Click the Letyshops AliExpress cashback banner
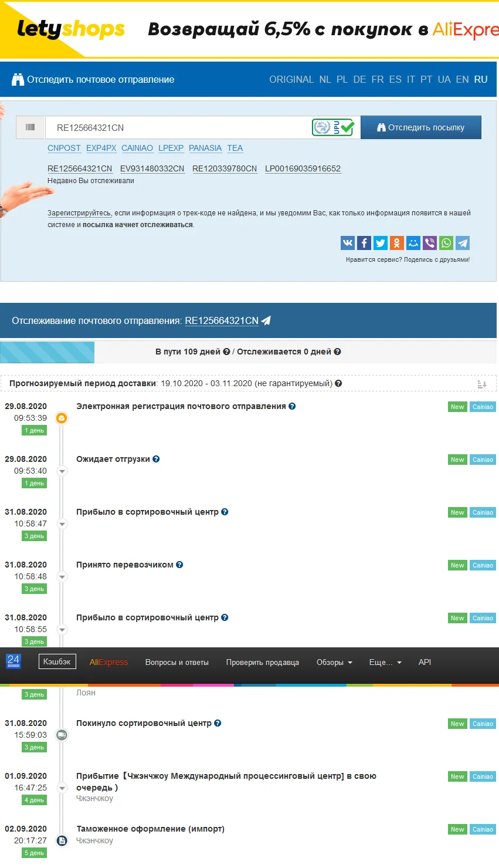Image resolution: width=499 pixels, height=868 pixels. (249, 29)
